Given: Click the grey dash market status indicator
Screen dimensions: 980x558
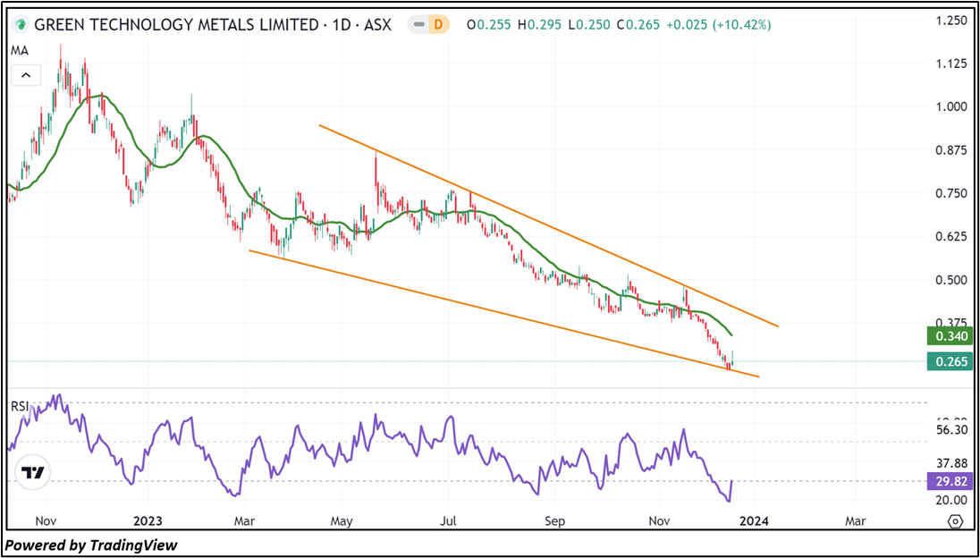Looking at the screenshot, I should pos(418,25).
